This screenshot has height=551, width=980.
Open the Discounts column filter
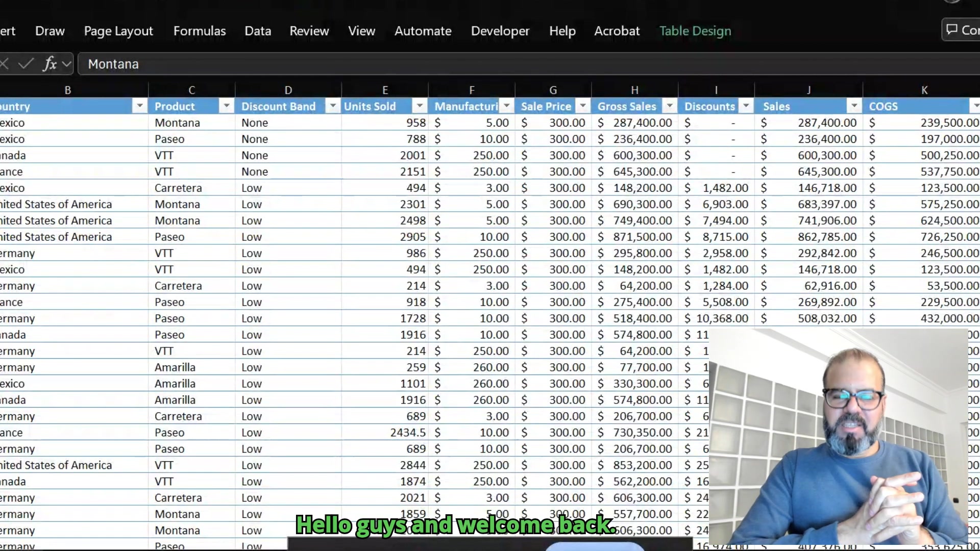[x=745, y=106]
